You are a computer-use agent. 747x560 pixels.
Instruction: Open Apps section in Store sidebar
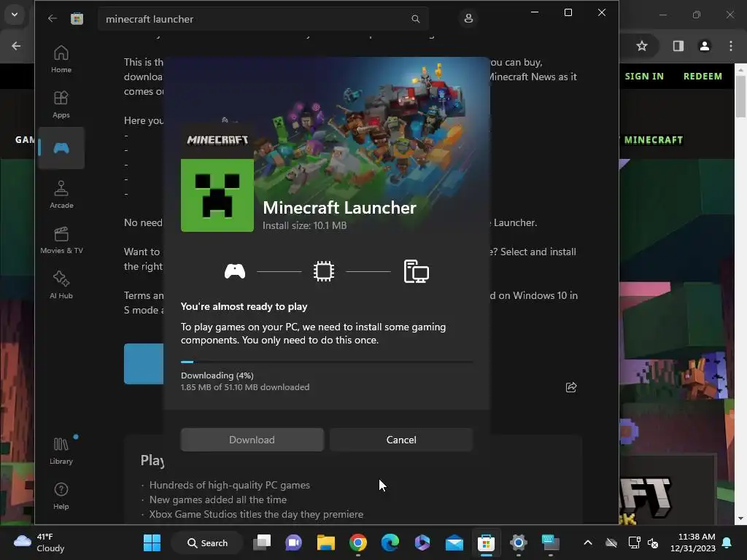[x=61, y=104]
